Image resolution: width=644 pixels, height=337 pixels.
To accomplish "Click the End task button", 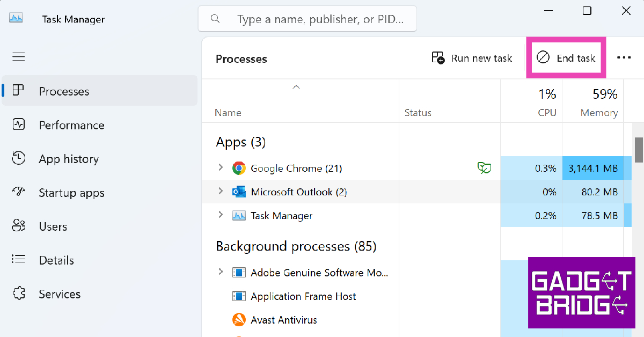I will pyautogui.click(x=567, y=58).
